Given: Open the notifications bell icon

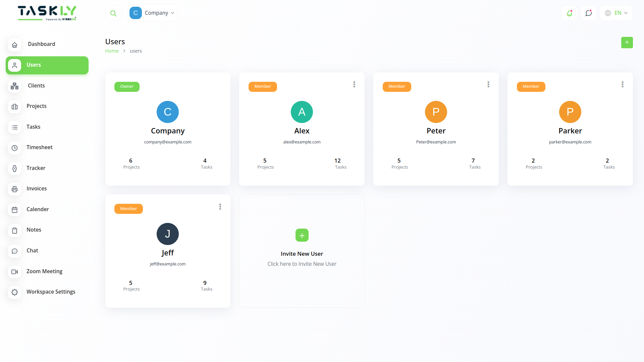Looking at the screenshot, I should pos(569,13).
